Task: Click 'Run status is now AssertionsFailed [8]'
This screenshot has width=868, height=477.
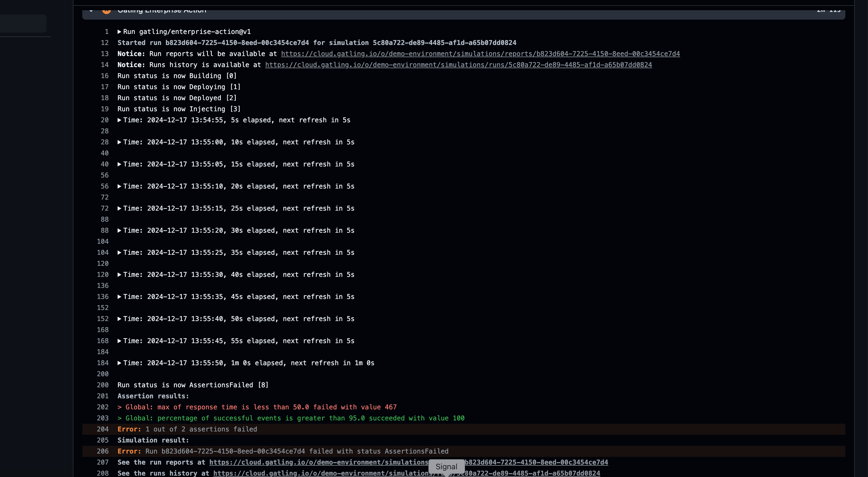Action: coord(193,385)
